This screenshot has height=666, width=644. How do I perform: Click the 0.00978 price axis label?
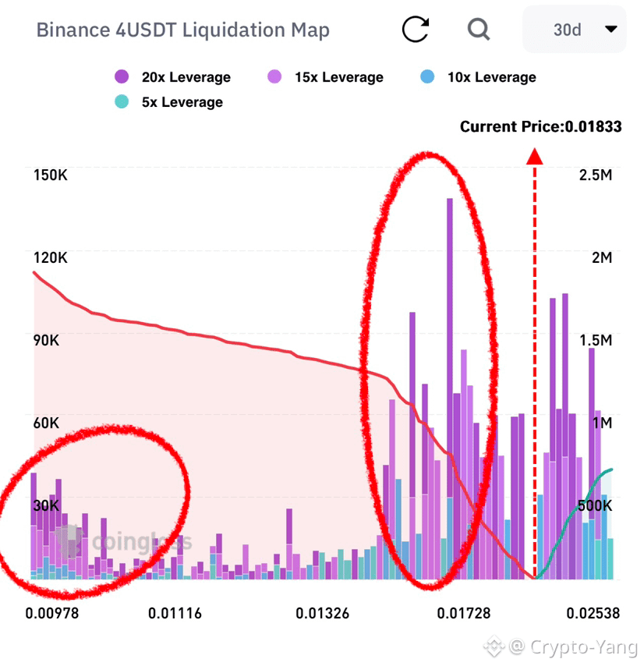point(51,613)
